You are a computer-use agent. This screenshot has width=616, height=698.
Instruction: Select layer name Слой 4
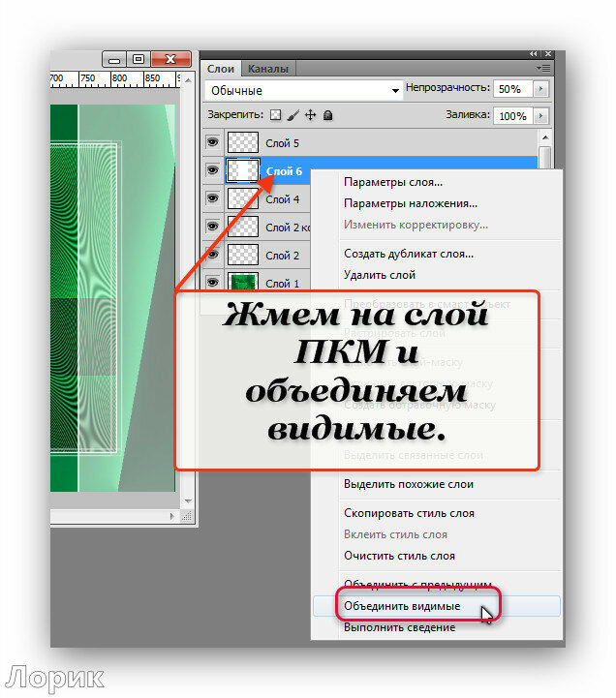pos(282,199)
